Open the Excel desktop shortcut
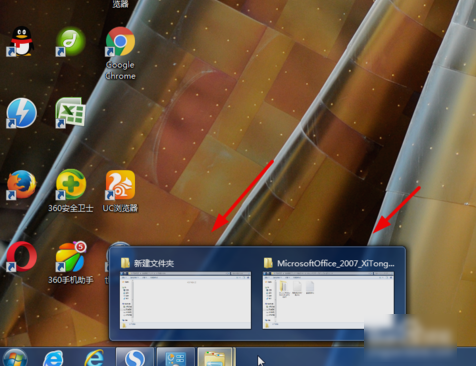This screenshot has height=366, width=476. 70,113
